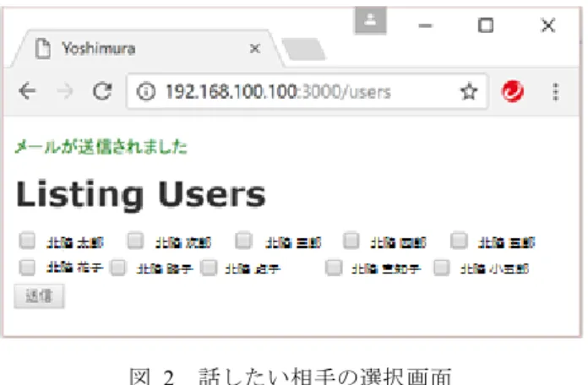Open the red Trend Micro extension icon

tap(512, 91)
